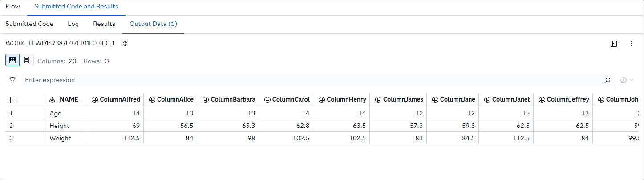Screen dimensions: 644x180
Task: Click the ColumnBarbara column header
Action: point(233,100)
